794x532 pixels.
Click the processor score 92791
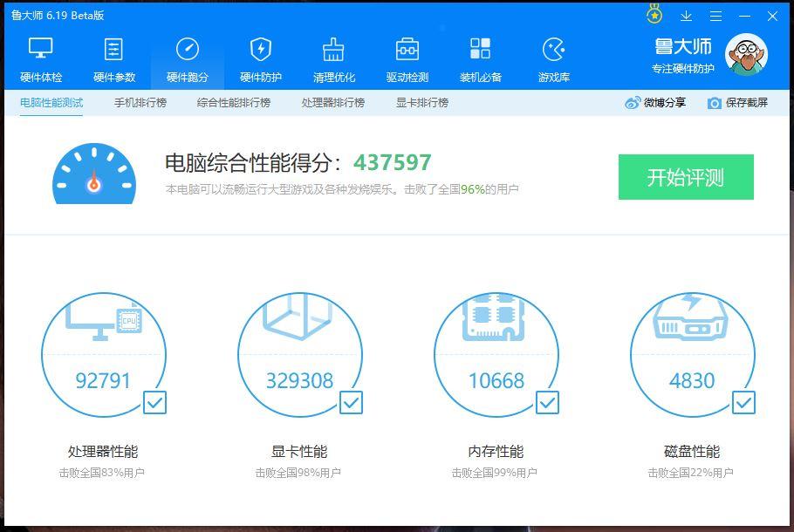click(x=103, y=380)
